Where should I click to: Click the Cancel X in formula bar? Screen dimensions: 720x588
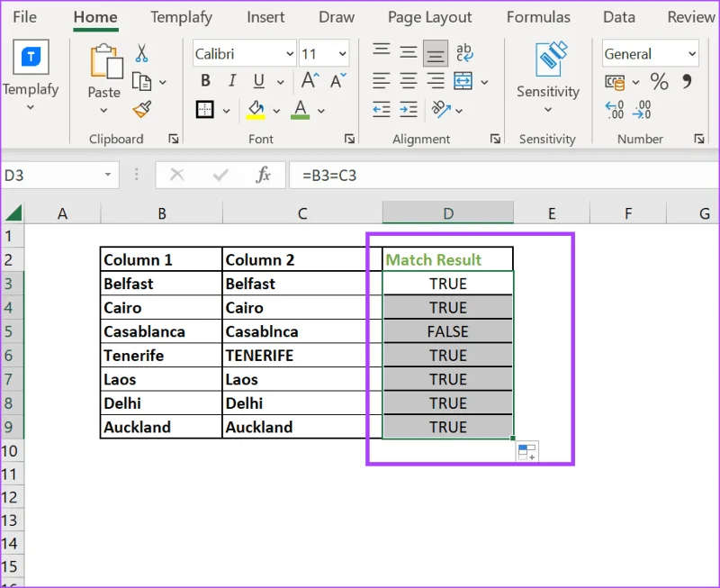tap(176, 175)
